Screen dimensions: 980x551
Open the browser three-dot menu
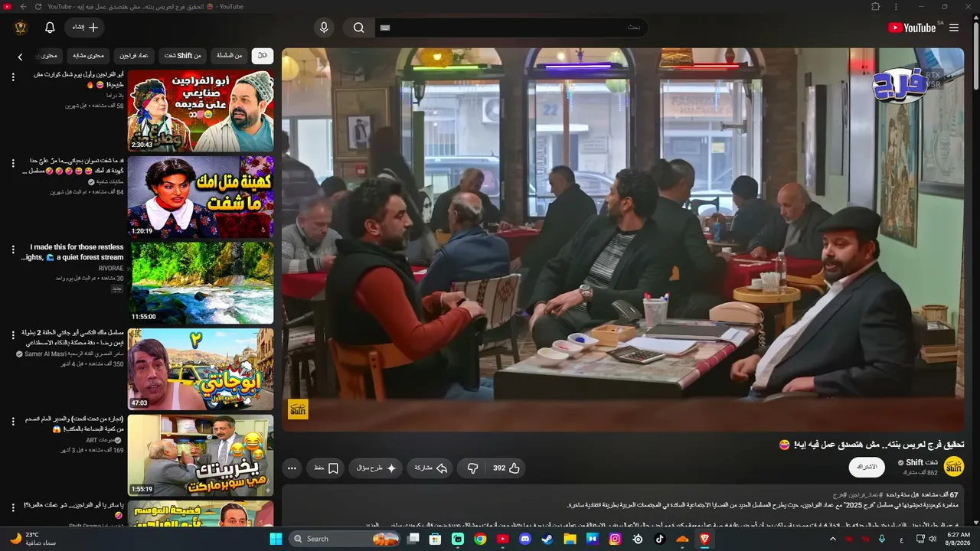pyautogui.click(x=897, y=7)
